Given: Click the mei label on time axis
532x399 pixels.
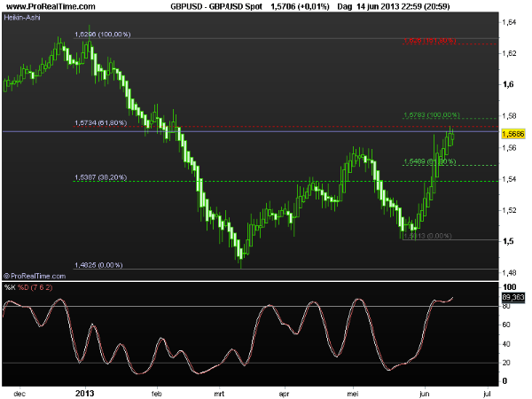Looking at the screenshot, I should point(353,394).
